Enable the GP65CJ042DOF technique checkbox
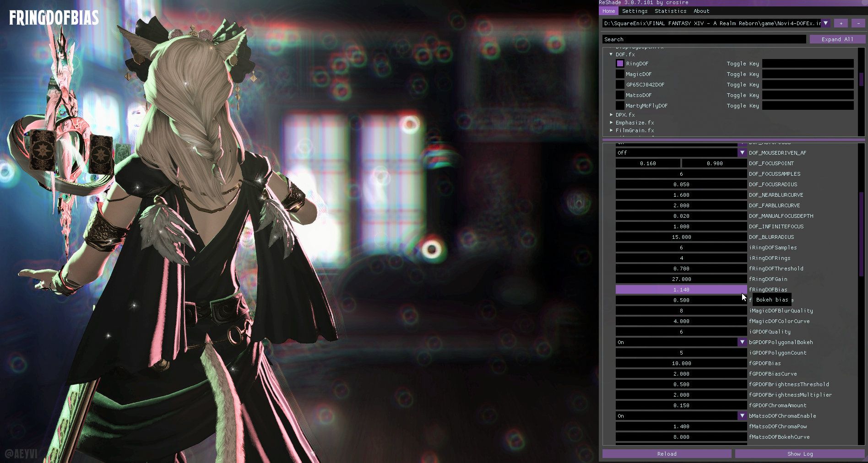This screenshot has width=868, height=463. (x=620, y=85)
